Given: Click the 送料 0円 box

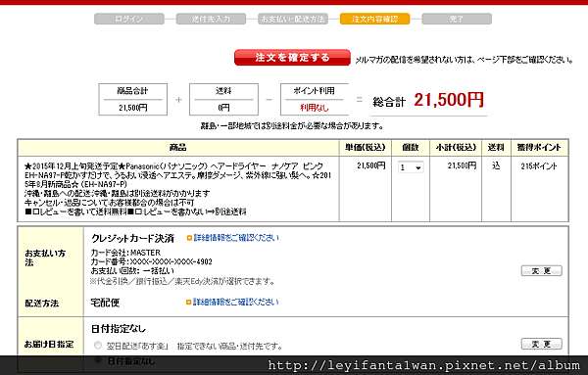Looking at the screenshot, I should [x=223, y=99].
